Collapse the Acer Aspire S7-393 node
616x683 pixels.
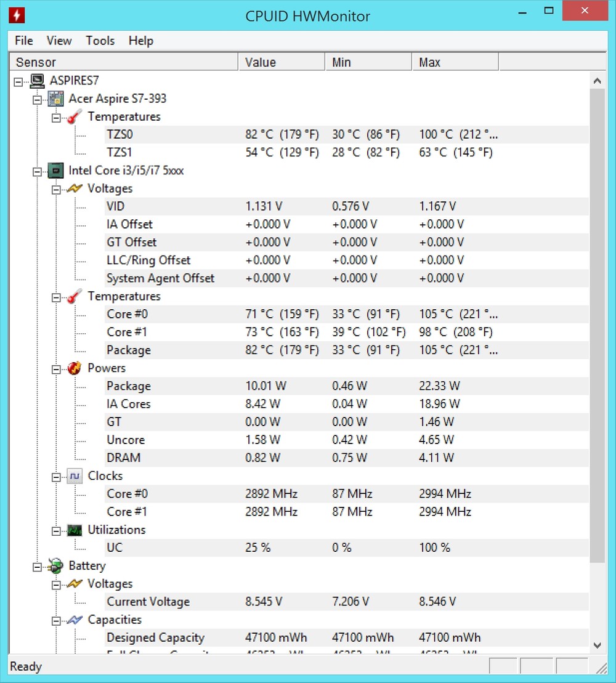38,100
